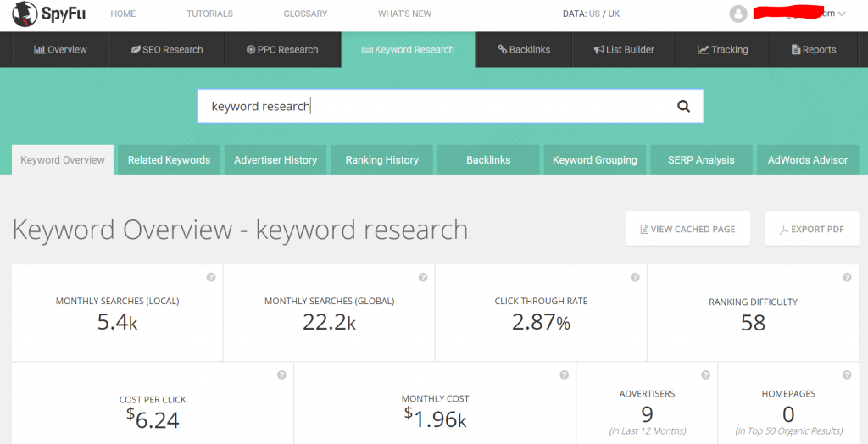Viewport: 868px width, 444px height.
Task: Switch to Related Keywords tab
Action: click(x=169, y=160)
